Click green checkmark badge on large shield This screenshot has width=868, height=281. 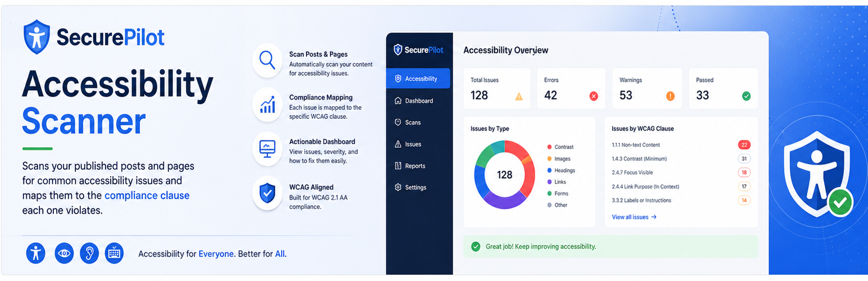point(840,203)
